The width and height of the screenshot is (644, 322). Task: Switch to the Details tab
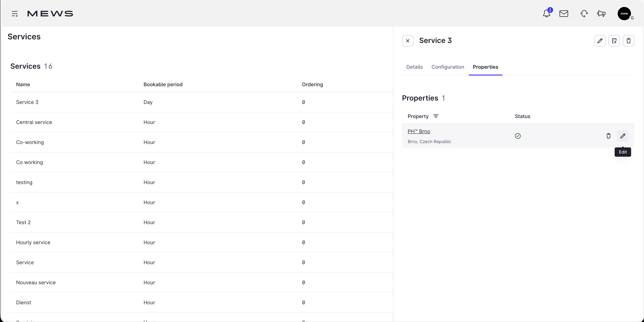(x=414, y=67)
